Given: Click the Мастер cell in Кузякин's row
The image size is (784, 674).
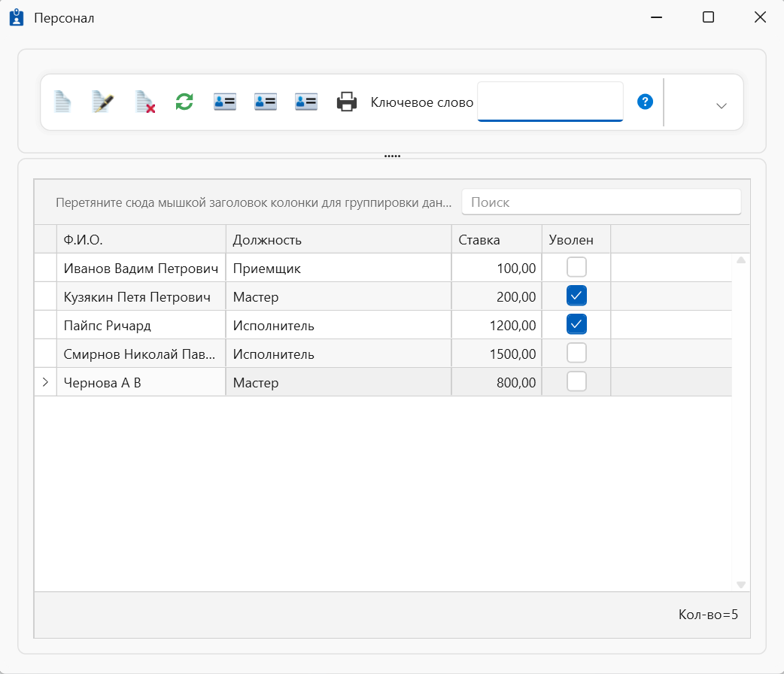Looking at the screenshot, I should (339, 297).
